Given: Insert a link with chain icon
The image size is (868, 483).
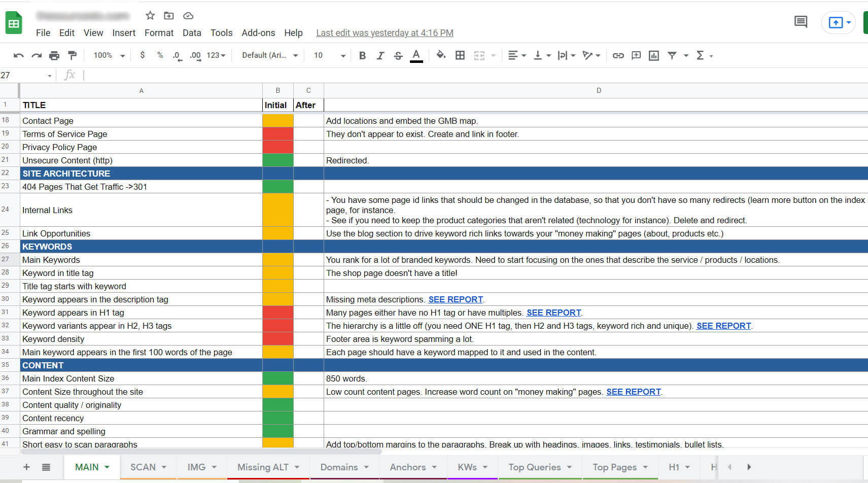Looking at the screenshot, I should (x=618, y=55).
